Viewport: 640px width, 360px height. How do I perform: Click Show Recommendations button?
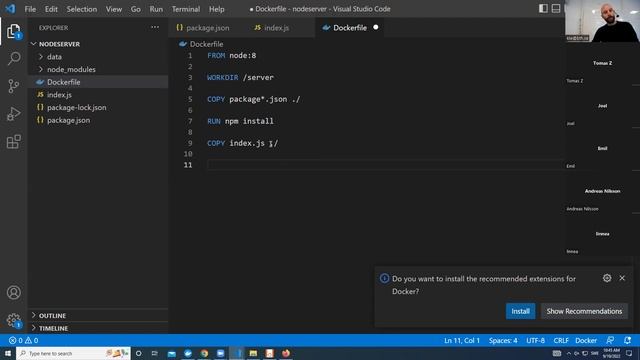(x=584, y=311)
